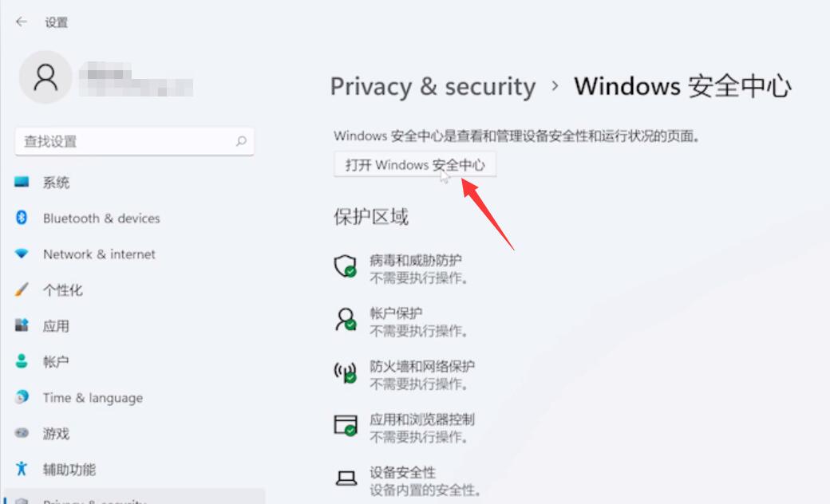830x504 pixels.
Task: Click the 防火墙和网络保护 signal icon
Action: pyautogui.click(x=346, y=372)
